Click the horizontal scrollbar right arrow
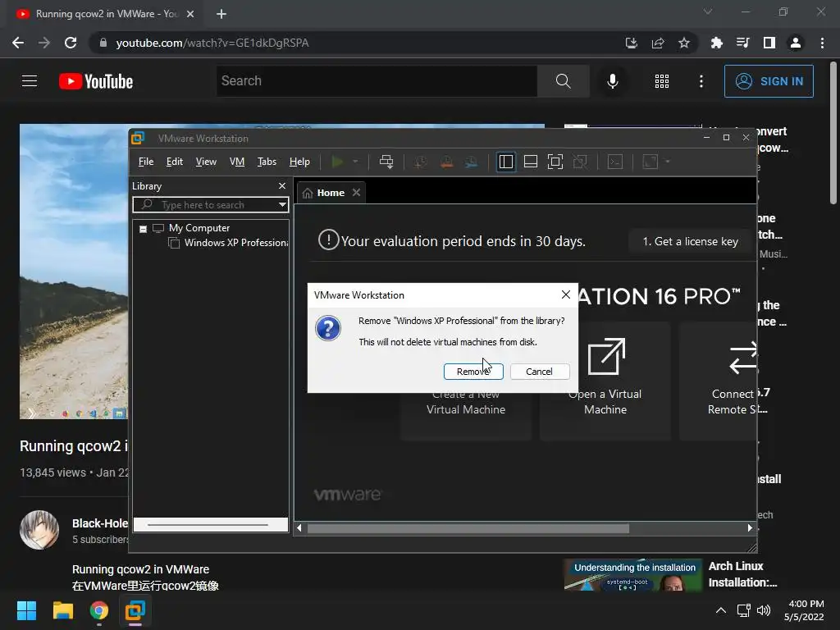 pyautogui.click(x=750, y=528)
